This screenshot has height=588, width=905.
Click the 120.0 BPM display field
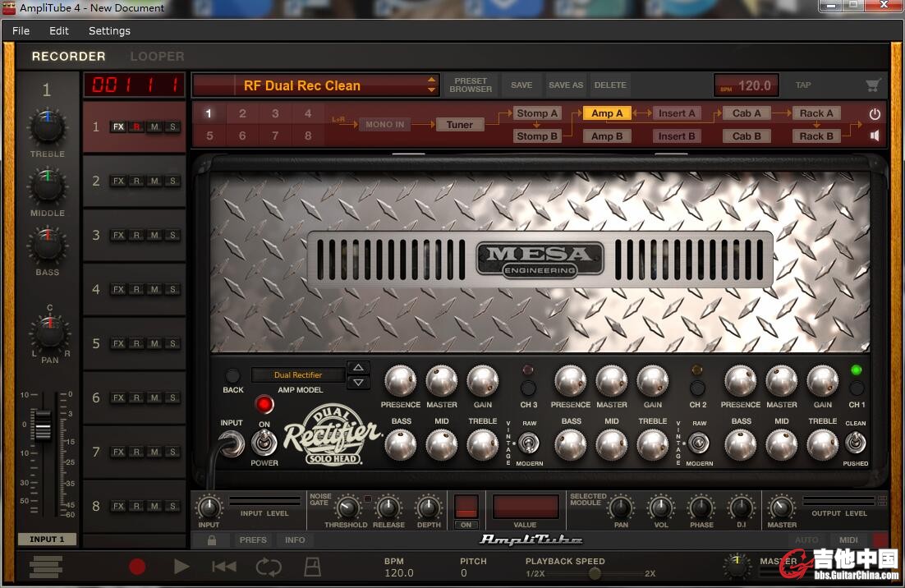pos(747,85)
